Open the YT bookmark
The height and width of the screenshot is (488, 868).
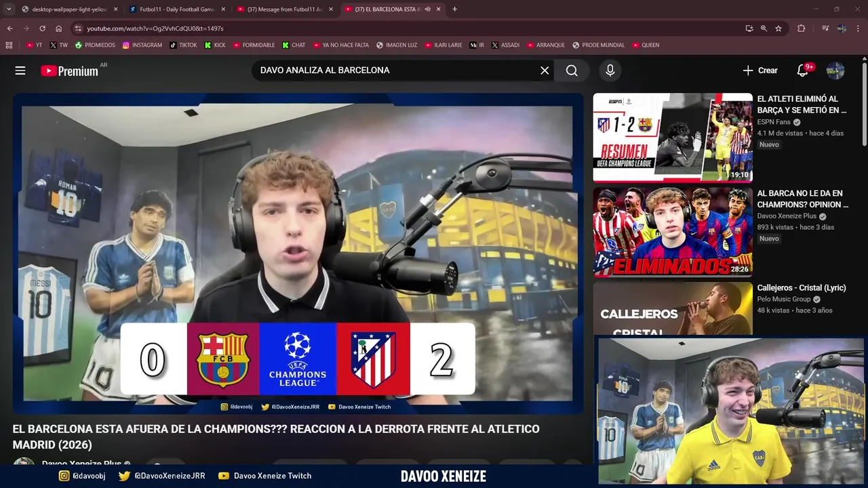34,45
